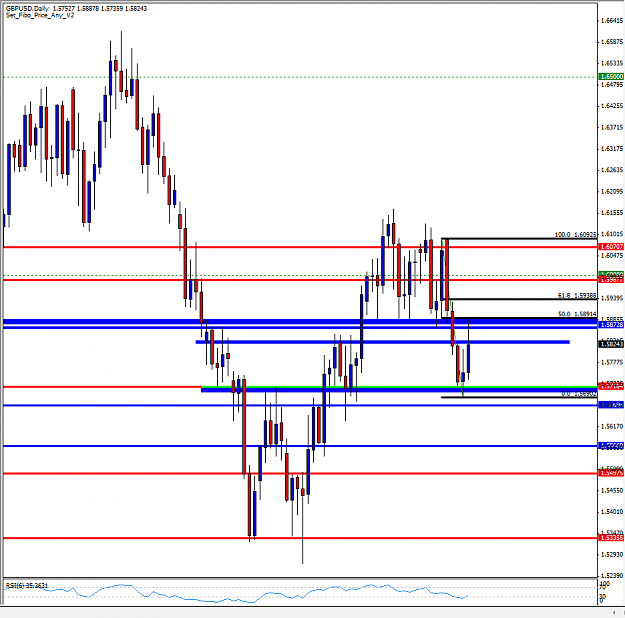Click the blue 1.58728 price tag

click(611, 325)
